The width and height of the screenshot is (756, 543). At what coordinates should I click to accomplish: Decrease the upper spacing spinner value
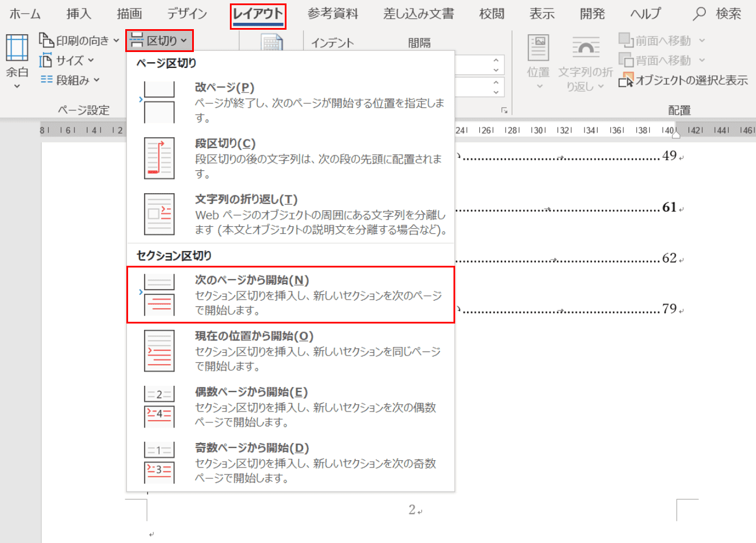point(496,70)
